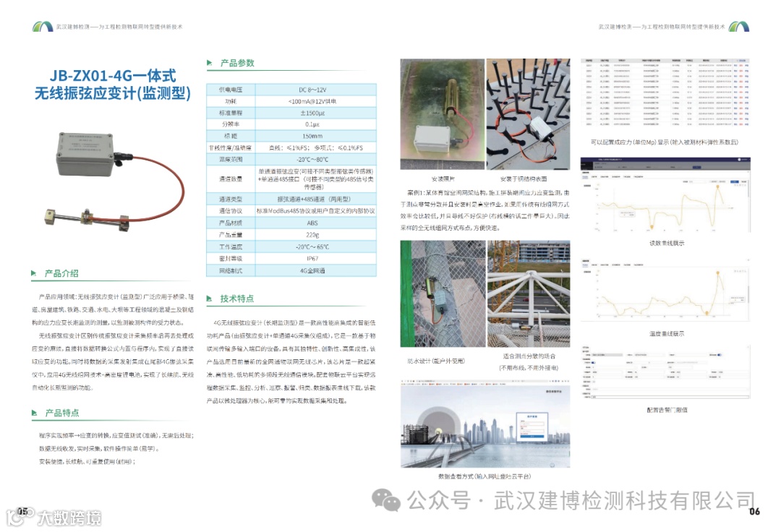Select the ±1500με value cell
Viewport: 781px width, 532px height.
[x=316, y=113]
